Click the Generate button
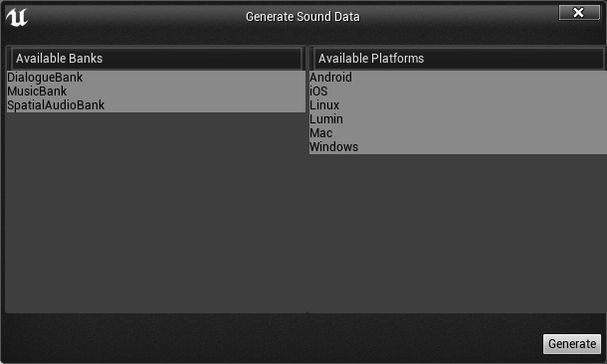 tap(572, 344)
